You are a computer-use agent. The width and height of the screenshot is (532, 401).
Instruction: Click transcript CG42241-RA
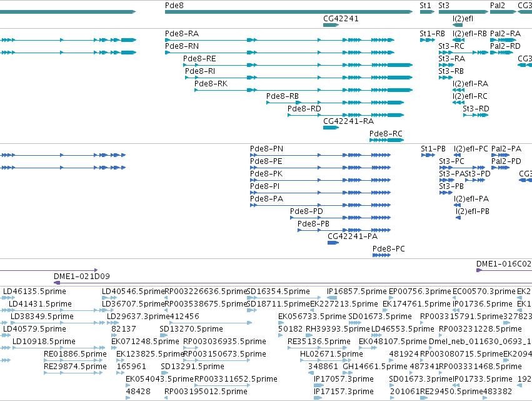[331, 128]
